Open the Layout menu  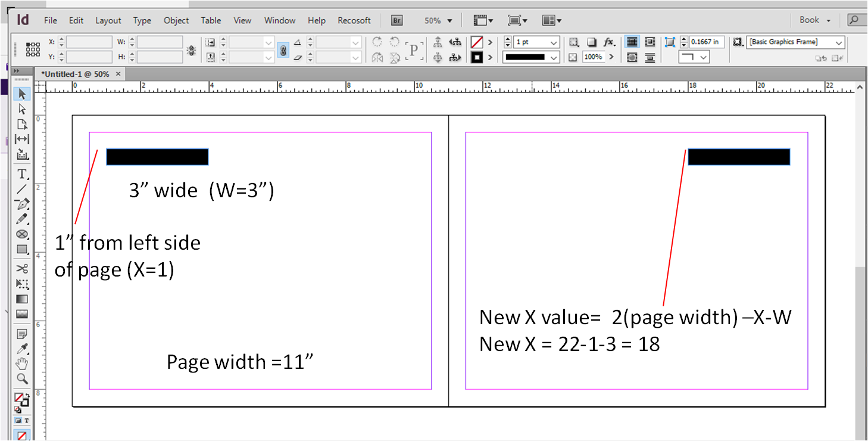(x=108, y=20)
